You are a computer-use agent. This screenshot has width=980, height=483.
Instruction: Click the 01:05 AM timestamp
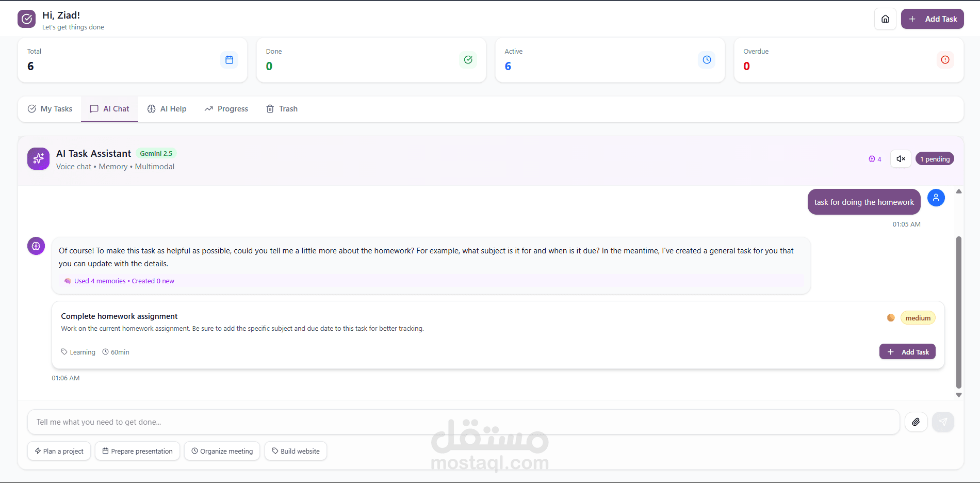[x=907, y=224]
